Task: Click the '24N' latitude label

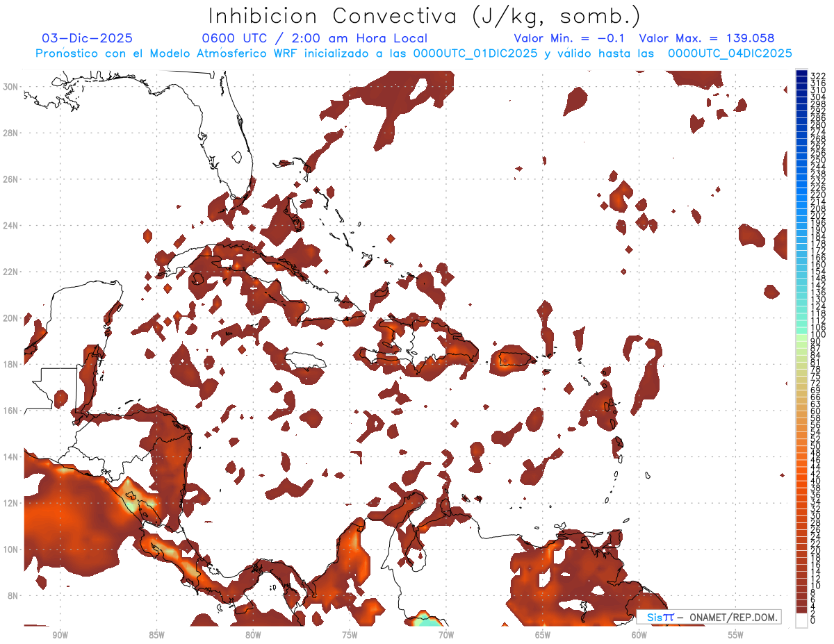Action: pyautogui.click(x=10, y=226)
